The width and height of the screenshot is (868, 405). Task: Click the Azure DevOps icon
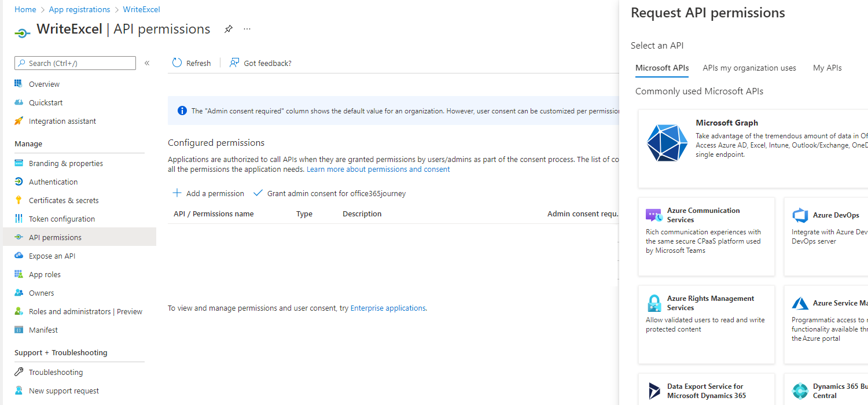click(800, 215)
